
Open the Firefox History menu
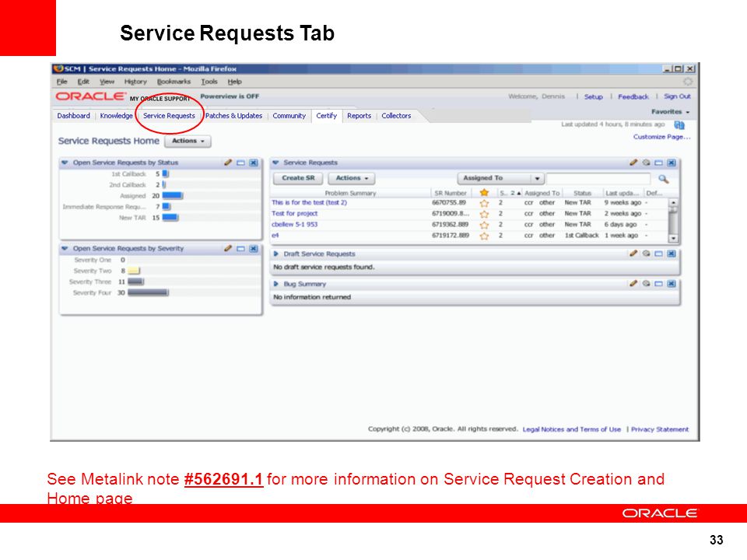pos(135,82)
